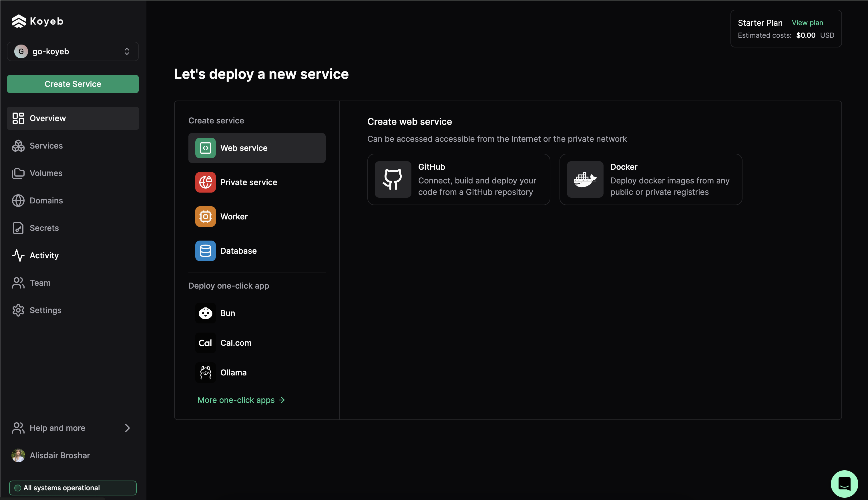Choose the GitHub deployment card

459,179
